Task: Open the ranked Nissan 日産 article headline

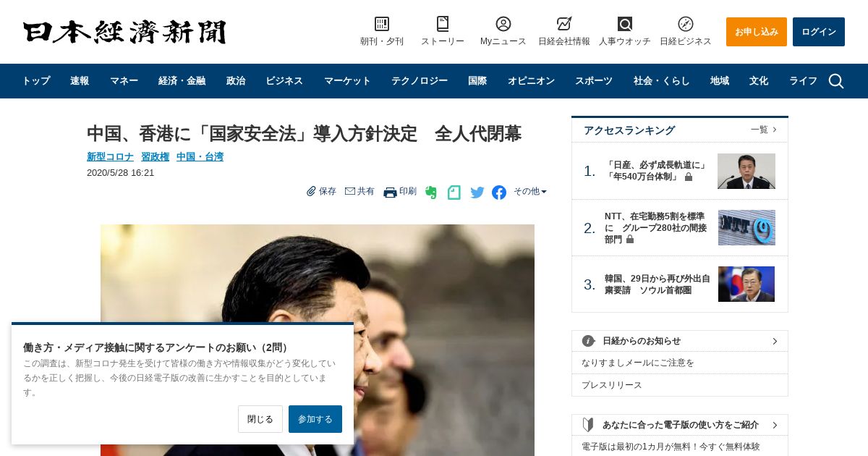Action: 656,171
